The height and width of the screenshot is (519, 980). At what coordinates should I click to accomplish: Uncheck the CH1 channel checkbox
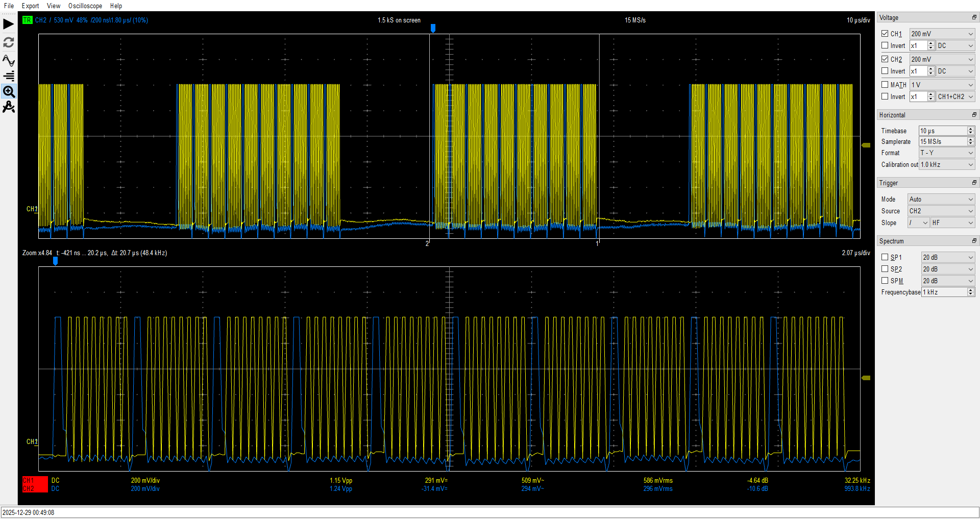pyautogui.click(x=885, y=34)
